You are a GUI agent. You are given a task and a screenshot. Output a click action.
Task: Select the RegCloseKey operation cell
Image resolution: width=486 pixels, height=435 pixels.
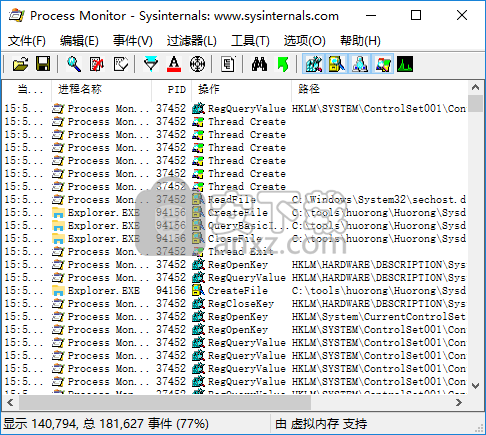pos(241,304)
